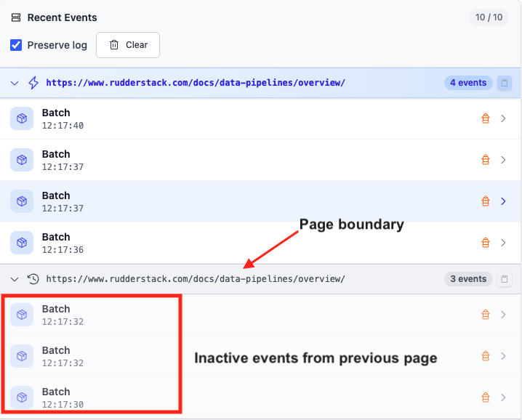
Task: Click the orange lighthouse icon on Batch 12:17:36
Action: point(486,243)
